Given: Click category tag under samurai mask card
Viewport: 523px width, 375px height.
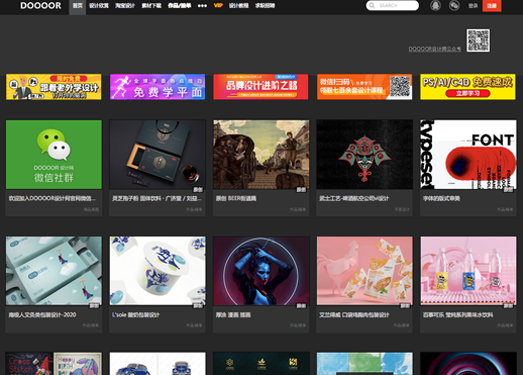Looking at the screenshot, I should point(402,210).
